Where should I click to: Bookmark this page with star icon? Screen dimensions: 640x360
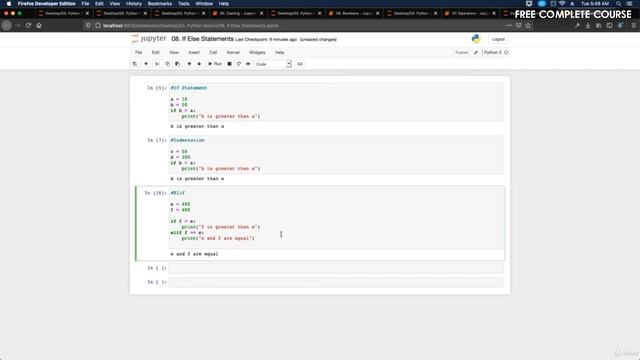pos(528,25)
